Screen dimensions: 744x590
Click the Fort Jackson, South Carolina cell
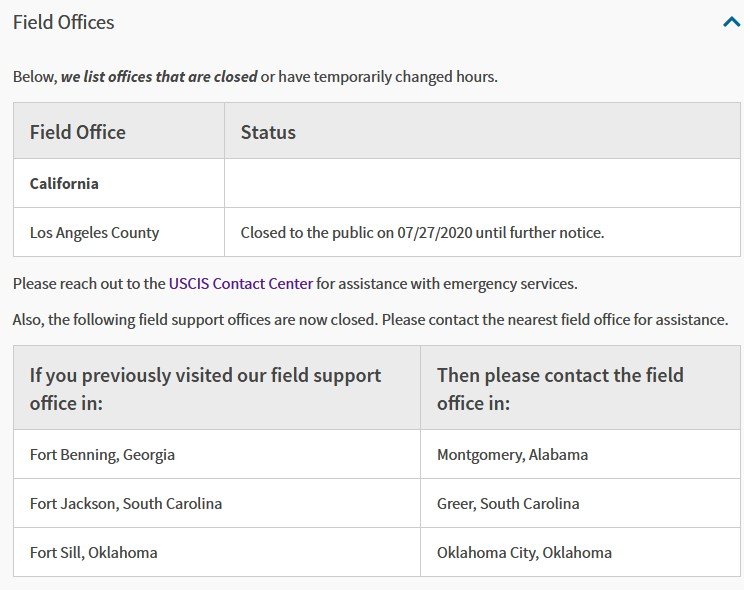pyautogui.click(x=217, y=503)
